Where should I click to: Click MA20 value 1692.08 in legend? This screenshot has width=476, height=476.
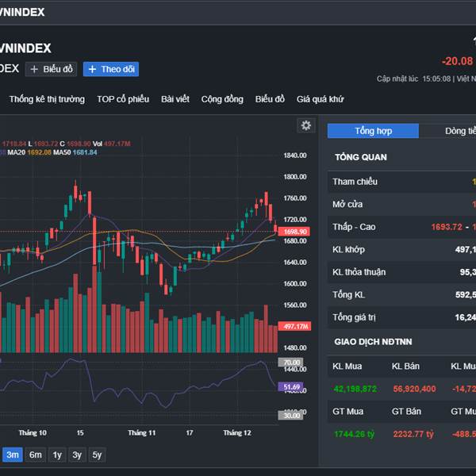tap(40, 152)
